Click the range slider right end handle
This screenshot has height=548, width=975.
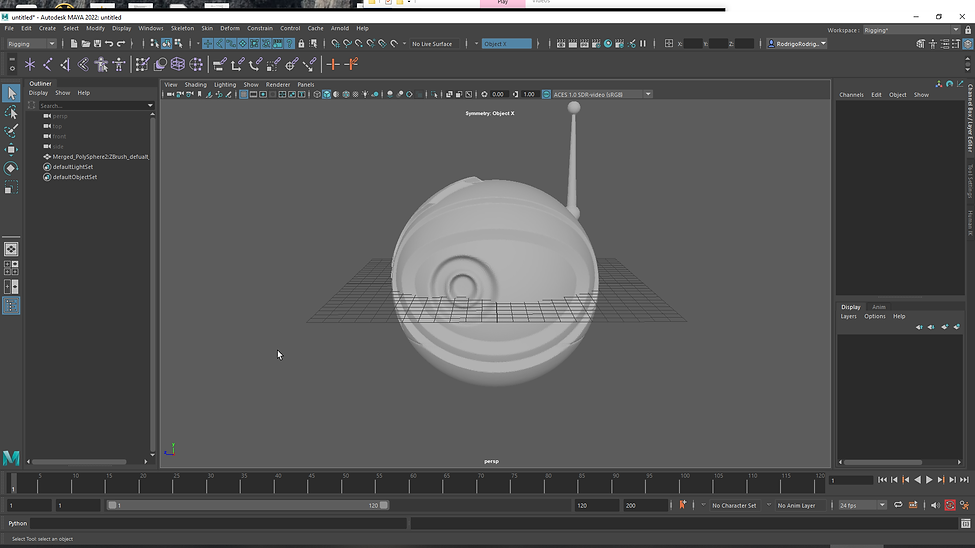tap(384, 505)
